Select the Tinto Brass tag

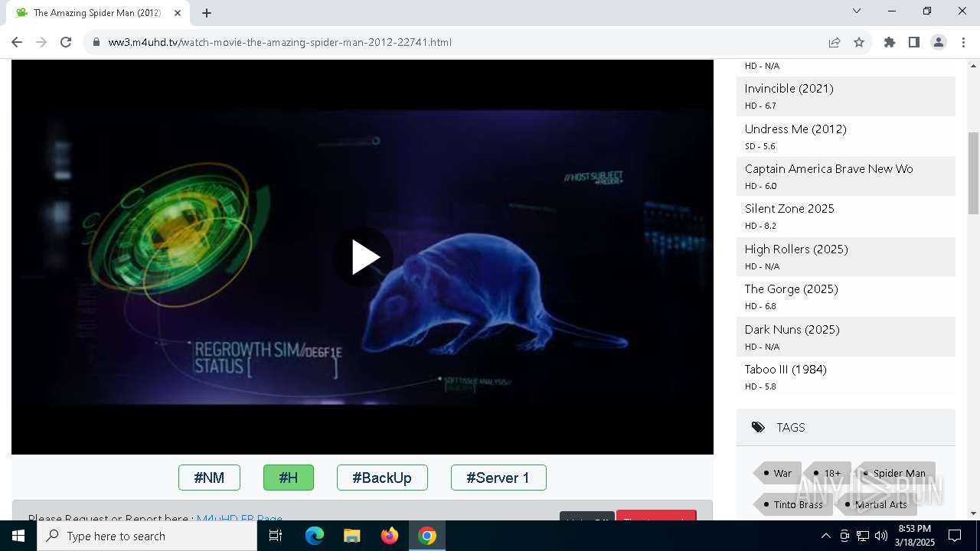[x=794, y=504]
